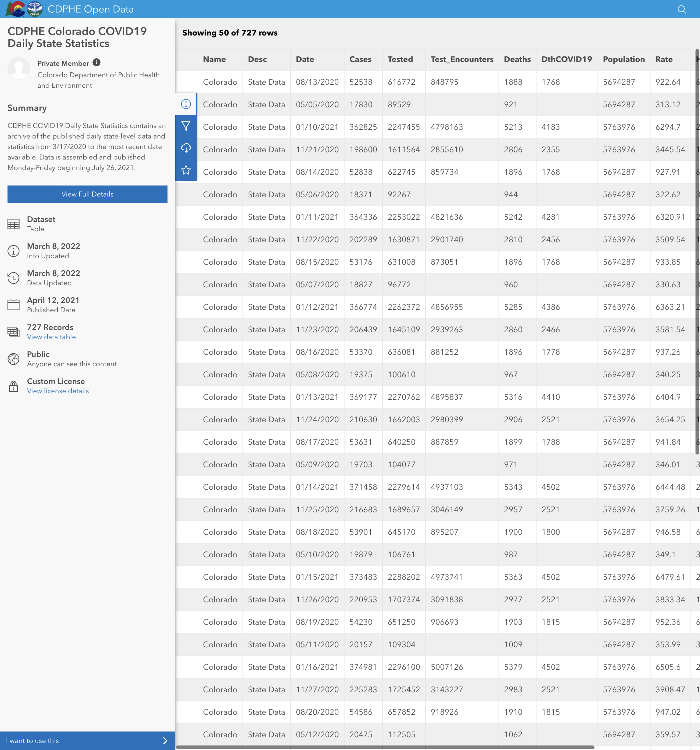Select cases cell 369177
Screen dimensions: 700x750
click(x=363, y=397)
